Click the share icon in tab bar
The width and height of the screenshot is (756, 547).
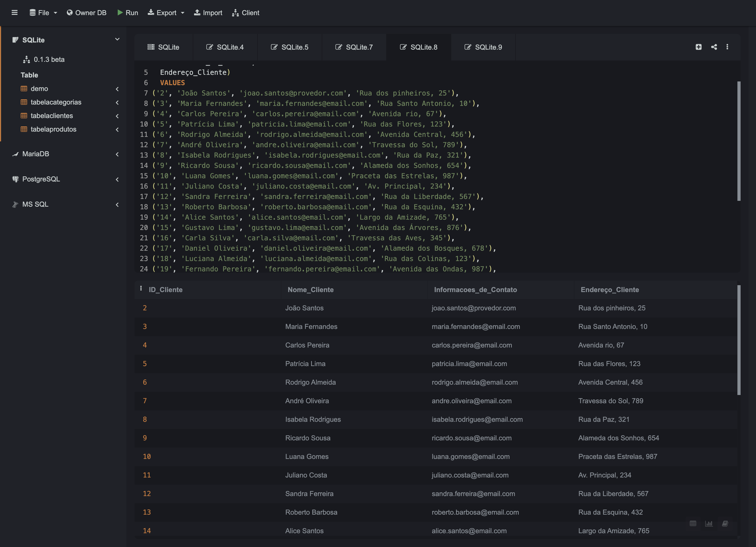tap(714, 47)
